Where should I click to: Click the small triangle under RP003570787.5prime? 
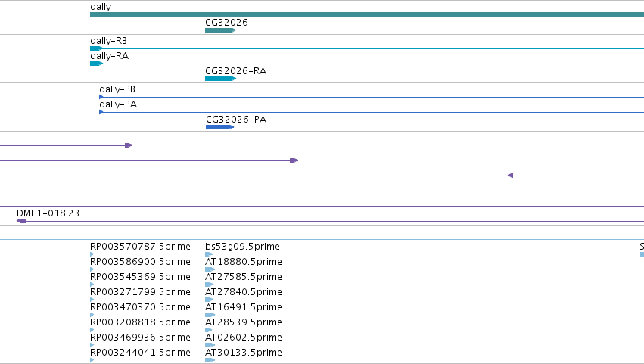(92, 254)
